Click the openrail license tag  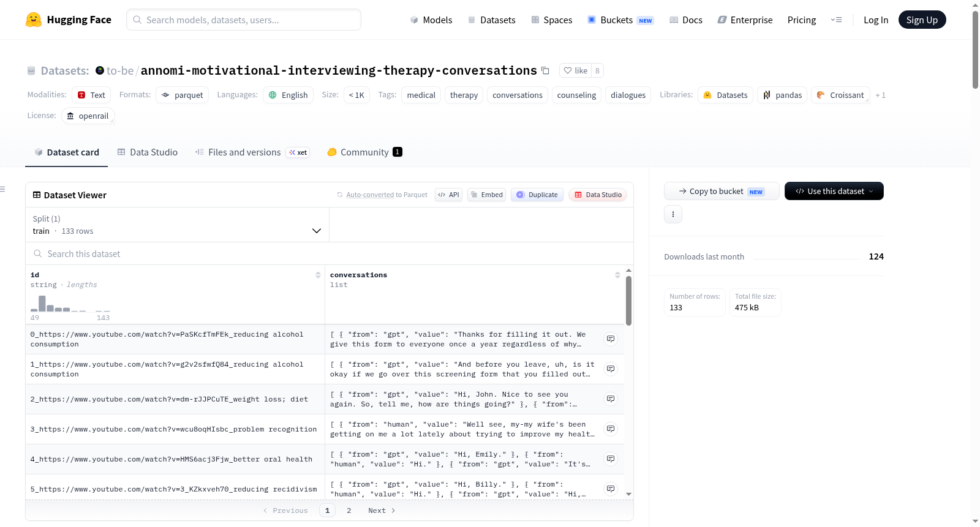[88, 116]
